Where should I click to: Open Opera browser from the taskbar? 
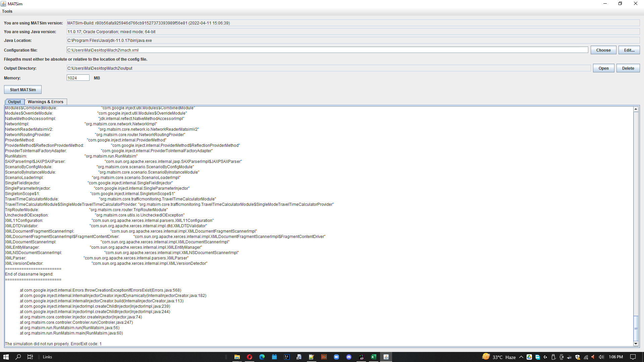[250, 357]
